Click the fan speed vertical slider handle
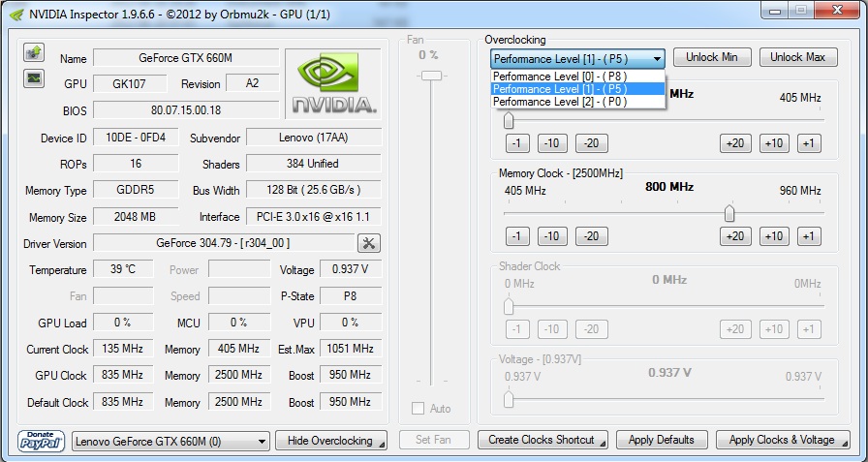The image size is (868, 462). click(431, 76)
